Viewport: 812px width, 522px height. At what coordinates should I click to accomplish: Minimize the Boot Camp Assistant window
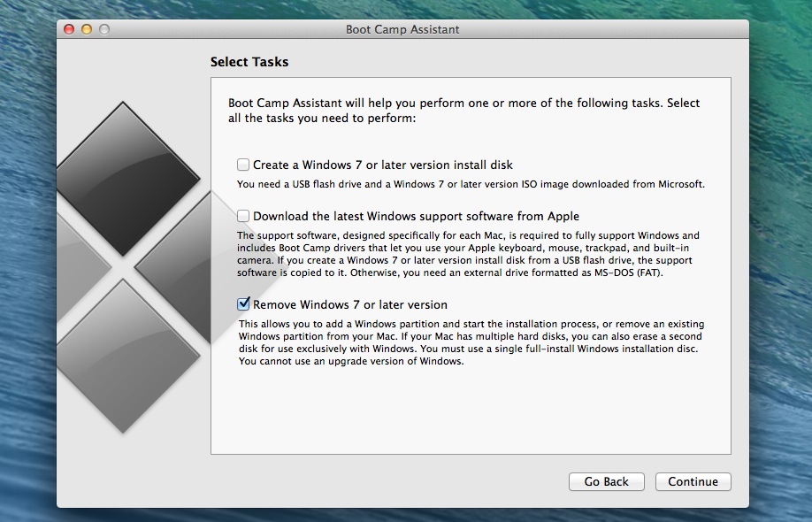(87, 29)
